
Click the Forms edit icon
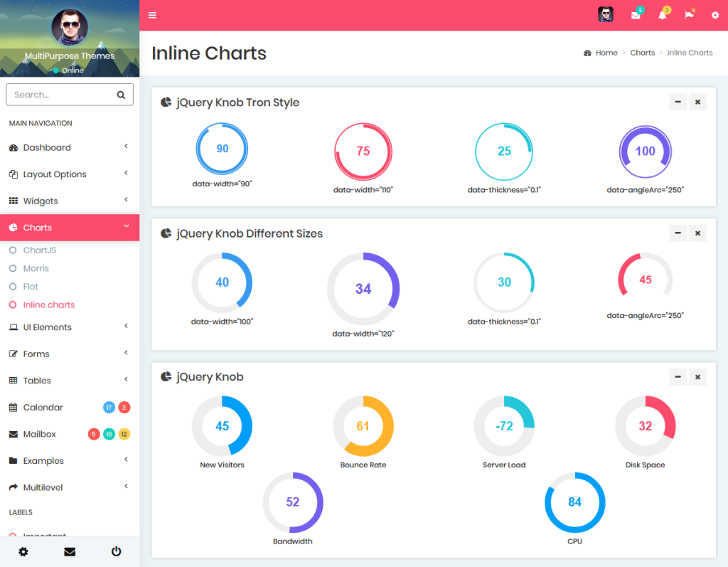(14, 354)
